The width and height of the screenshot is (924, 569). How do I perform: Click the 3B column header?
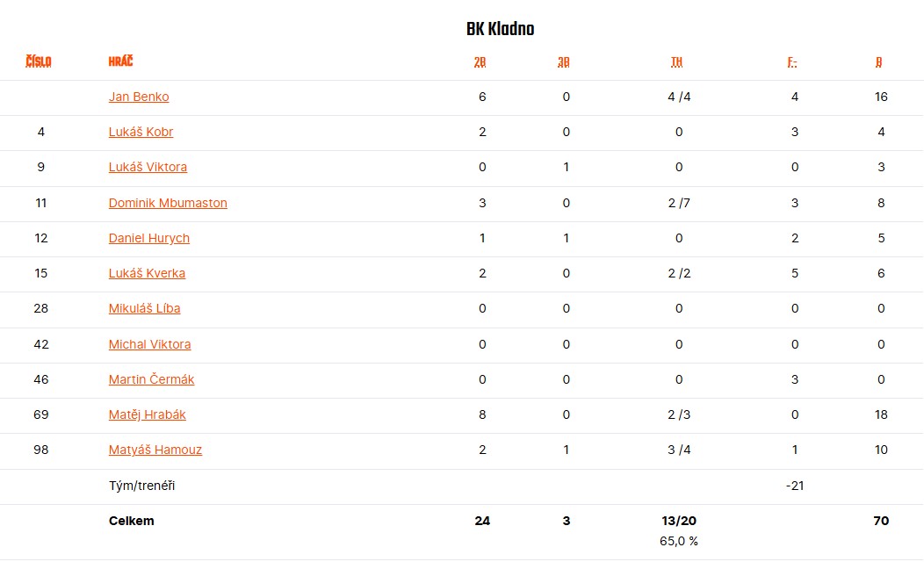click(x=564, y=62)
